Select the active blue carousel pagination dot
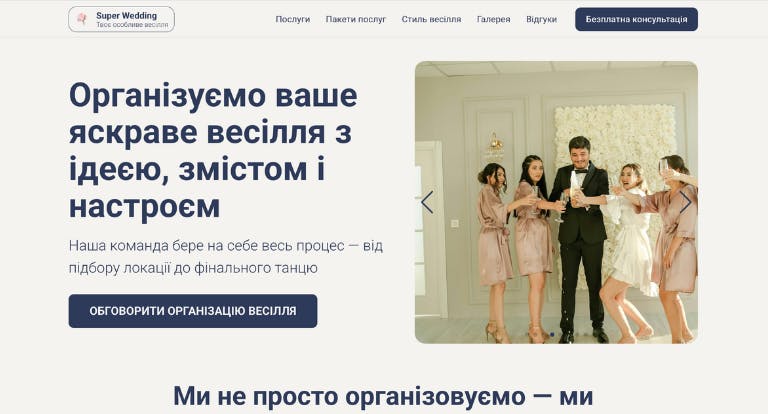Screen dimensions: 768x414 point(552,334)
